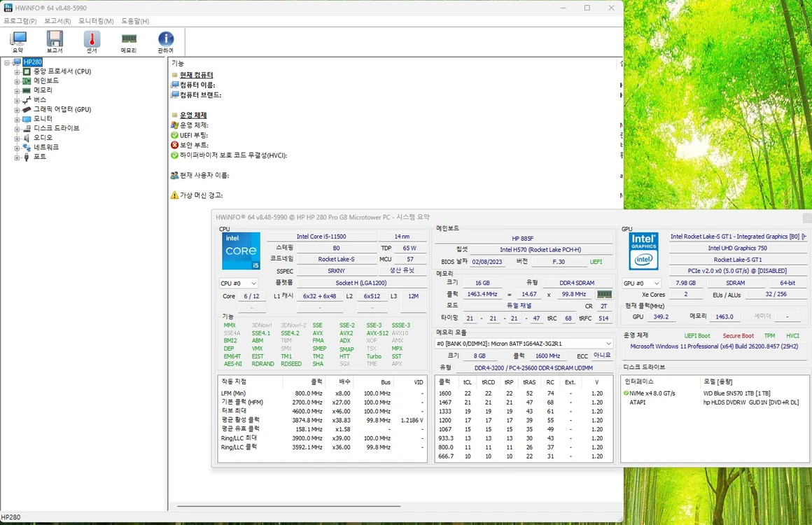Open the 프로그램(P) menu

(x=20, y=21)
